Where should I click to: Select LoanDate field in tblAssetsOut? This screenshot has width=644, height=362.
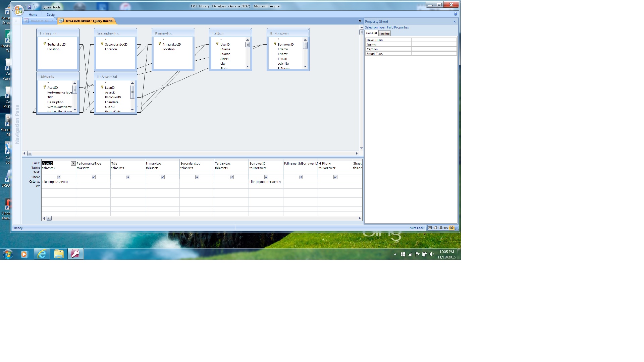pos(112,102)
